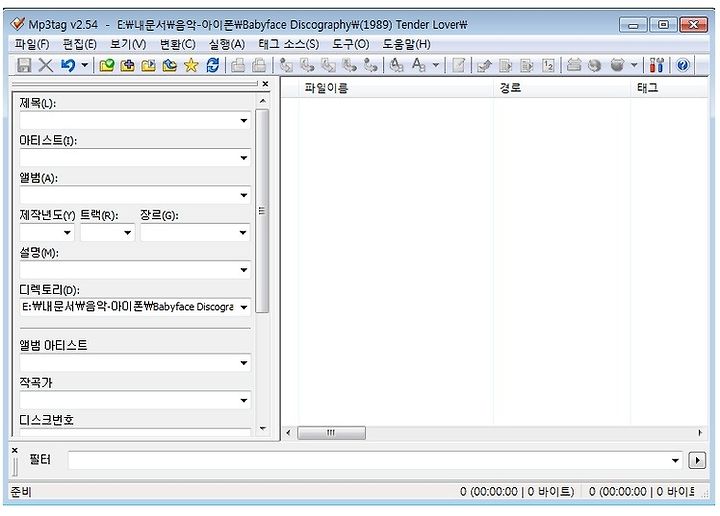The width and height of the screenshot is (720, 516).
Task: Click the tag panel vertical scrollbar thumb
Action: 262,211
